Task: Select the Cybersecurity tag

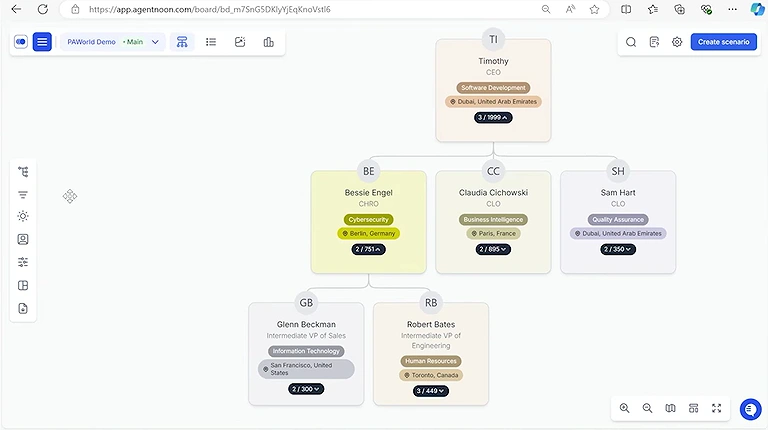Action: click(368, 219)
